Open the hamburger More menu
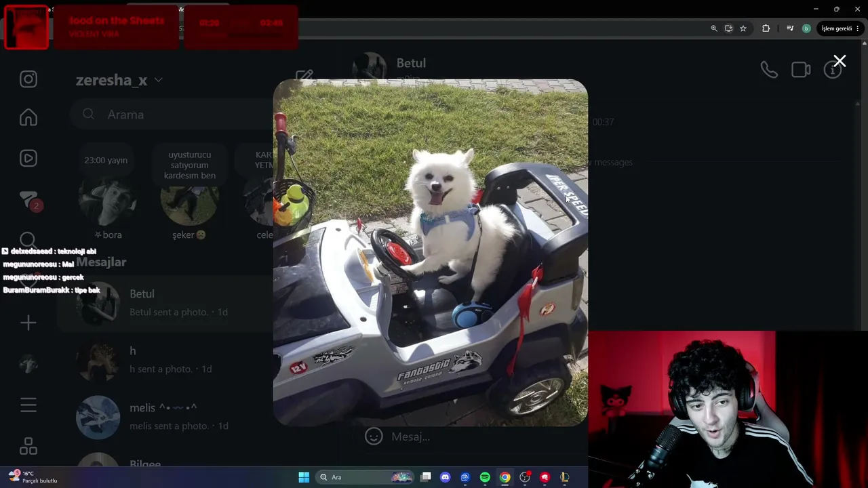 pyautogui.click(x=28, y=405)
